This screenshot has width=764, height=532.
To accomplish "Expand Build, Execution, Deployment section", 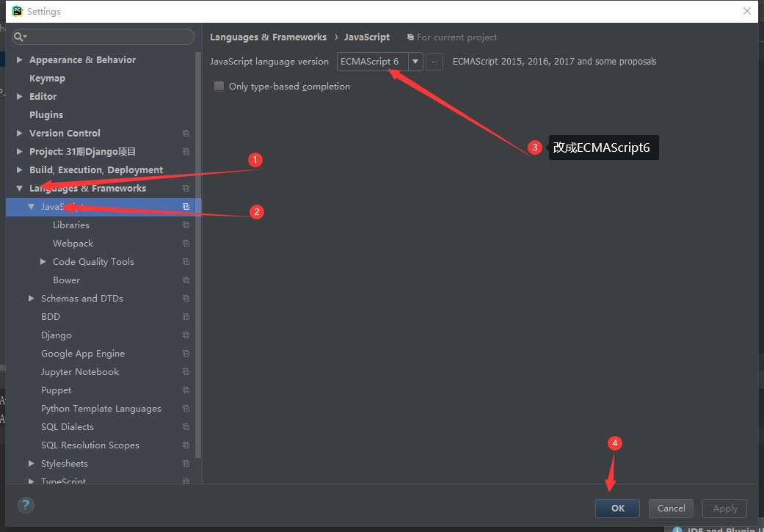I will [x=20, y=170].
